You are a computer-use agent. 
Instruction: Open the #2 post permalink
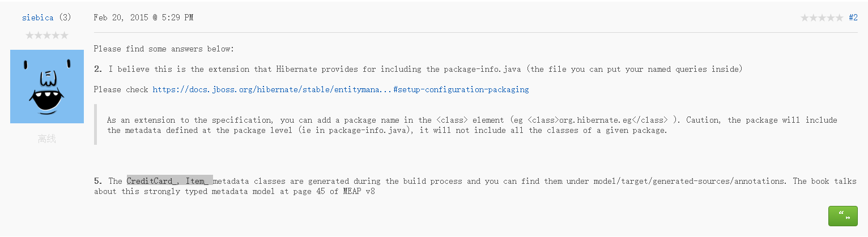click(853, 18)
